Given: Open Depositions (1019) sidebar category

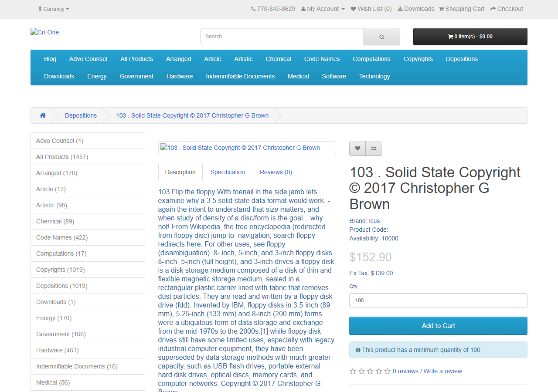Looking at the screenshot, I should [x=88, y=286].
